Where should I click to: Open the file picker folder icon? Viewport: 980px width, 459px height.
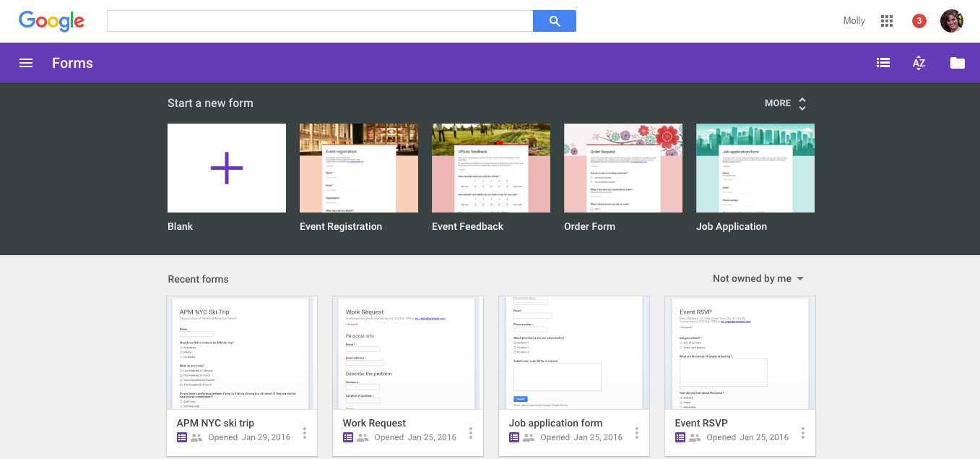point(957,63)
